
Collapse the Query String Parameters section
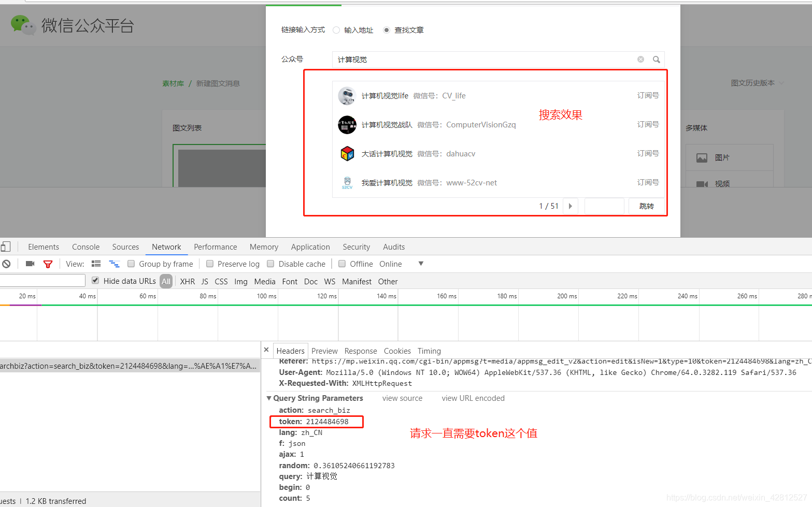(x=269, y=398)
